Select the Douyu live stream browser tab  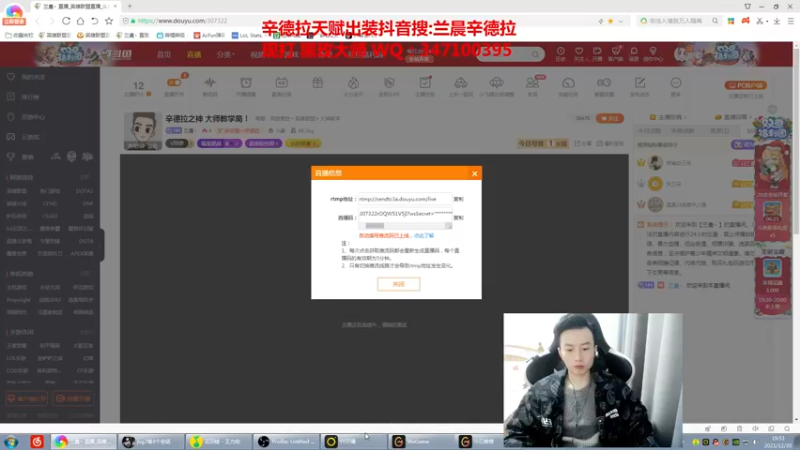pos(76,6)
